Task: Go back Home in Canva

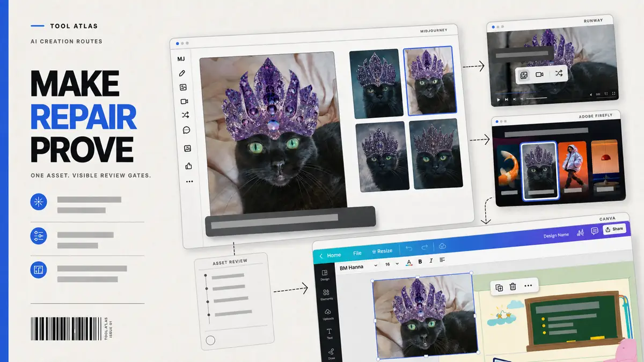Action: [x=330, y=255]
